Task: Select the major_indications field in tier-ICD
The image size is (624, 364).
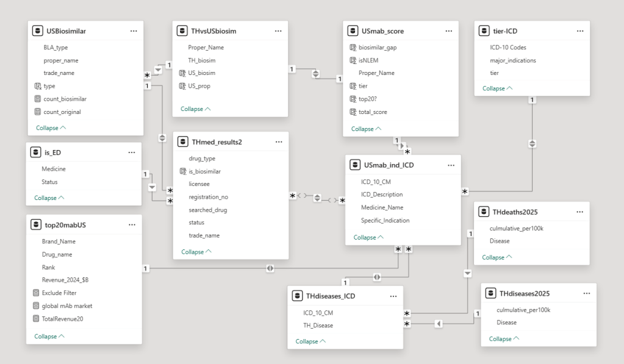Action: pos(512,60)
